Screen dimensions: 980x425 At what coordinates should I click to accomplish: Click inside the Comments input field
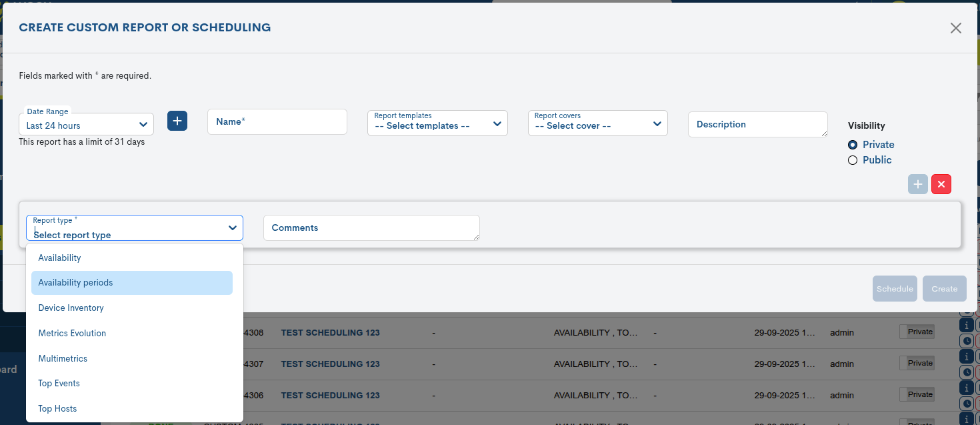click(371, 228)
